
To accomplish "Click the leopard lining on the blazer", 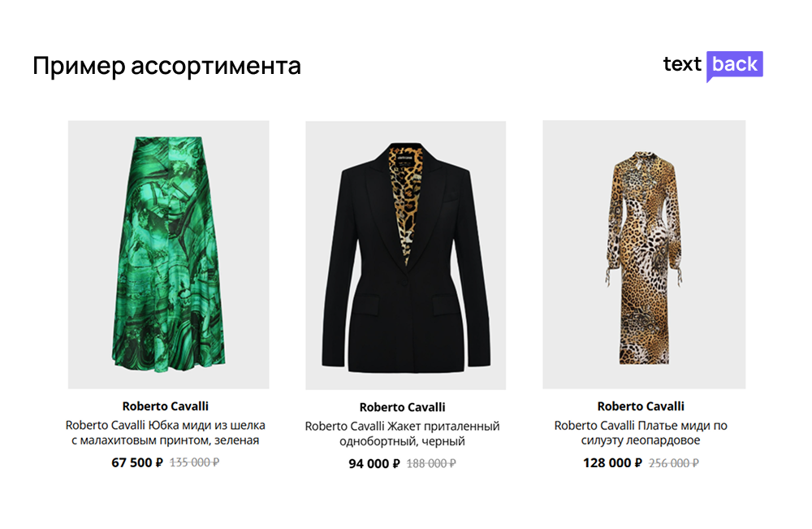I will (x=404, y=202).
